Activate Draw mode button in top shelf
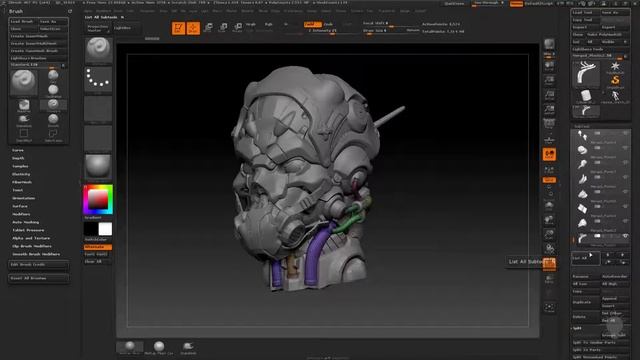640x360 pixels. click(x=193, y=28)
